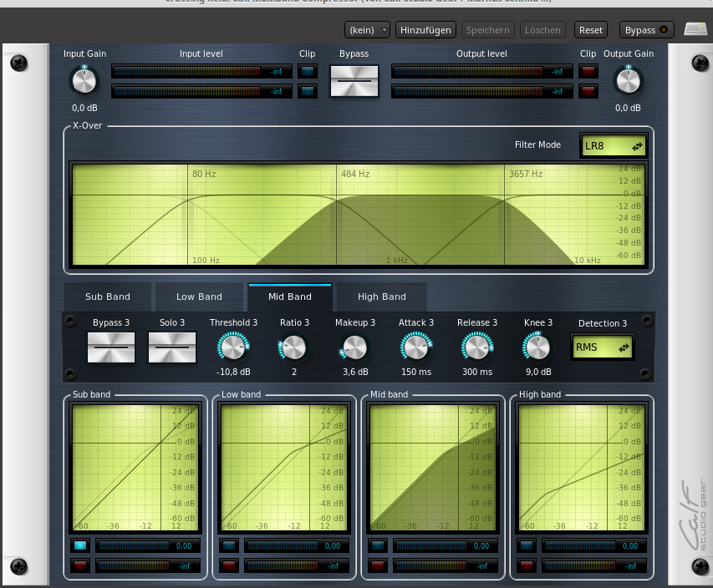
Task: Click the red Low band indicator
Action: tap(229, 565)
